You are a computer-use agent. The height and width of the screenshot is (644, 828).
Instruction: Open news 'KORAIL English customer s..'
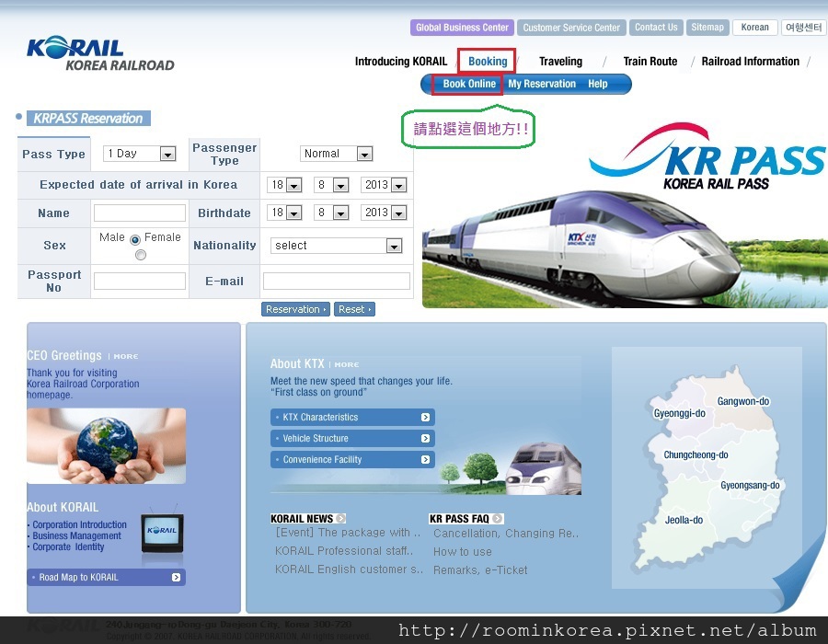pyautogui.click(x=349, y=569)
